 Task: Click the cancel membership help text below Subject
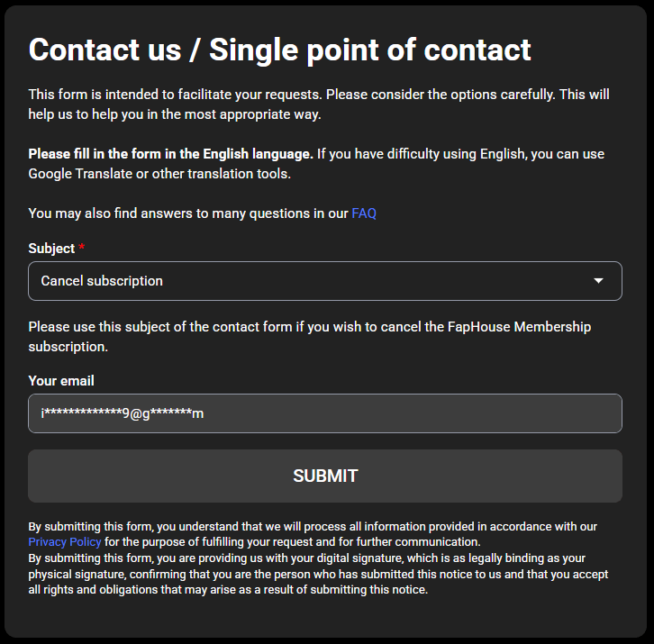pyautogui.click(x=309, y=336)
